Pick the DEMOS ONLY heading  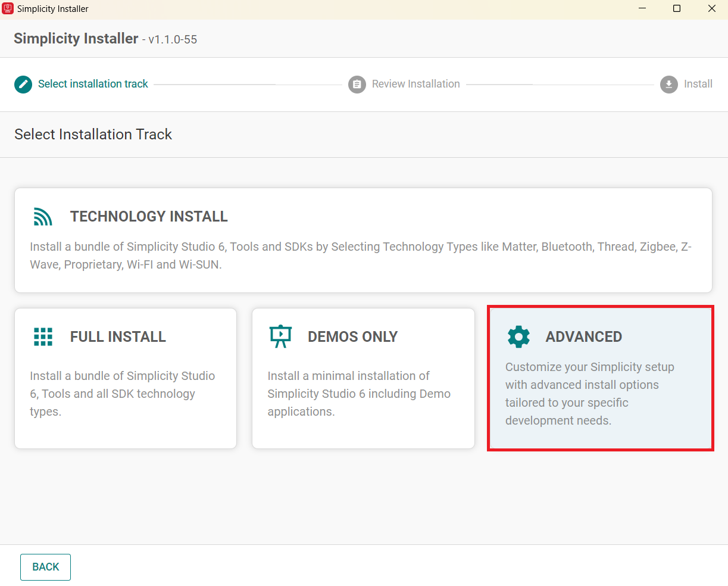pyautogui.click(x=352, y=337)
